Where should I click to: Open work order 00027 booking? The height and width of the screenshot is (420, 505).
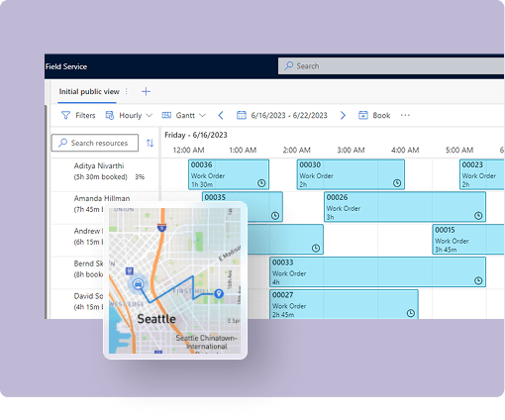344,304
